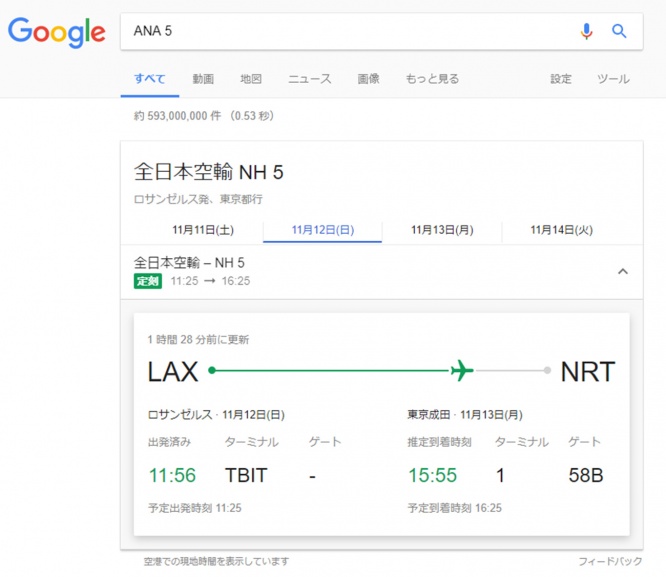Click the NRT airport code

click(x=588, y=372)
